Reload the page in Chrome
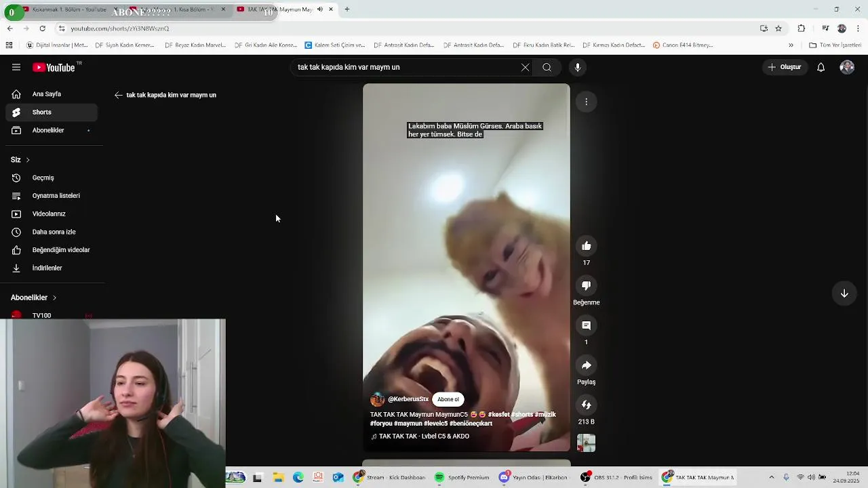Image resolution: width=868 pixels, height=488 pixels. click(42, 28)
